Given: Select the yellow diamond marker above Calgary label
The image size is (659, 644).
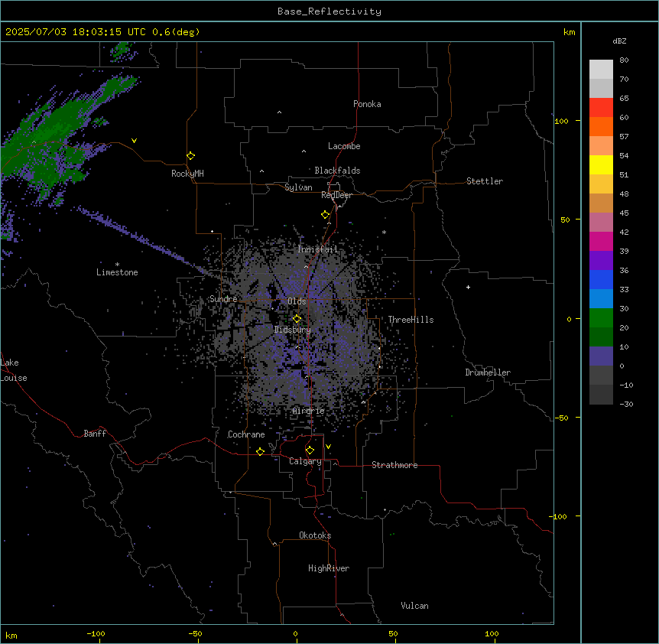Looking at the screenshot, I should (x=310, y=450).
